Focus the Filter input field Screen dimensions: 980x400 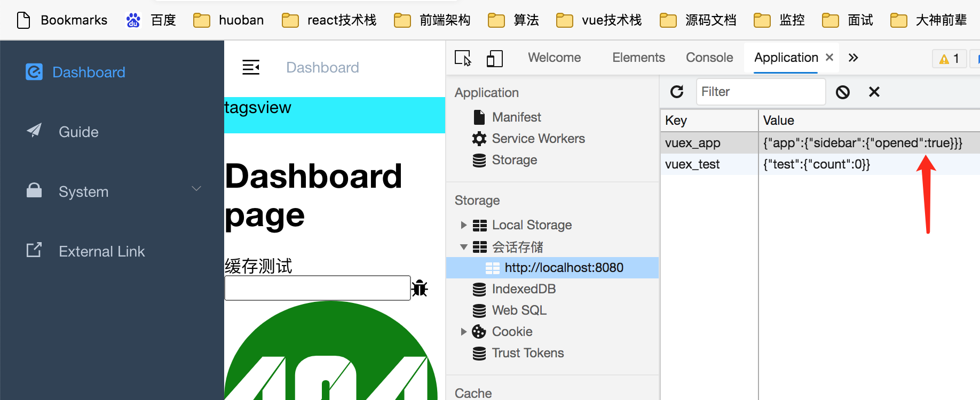point(761,92)
